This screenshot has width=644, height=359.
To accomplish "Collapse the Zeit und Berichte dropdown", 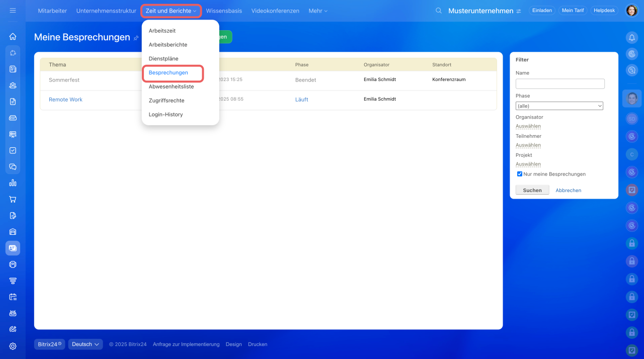I will [x=171, y=11].
